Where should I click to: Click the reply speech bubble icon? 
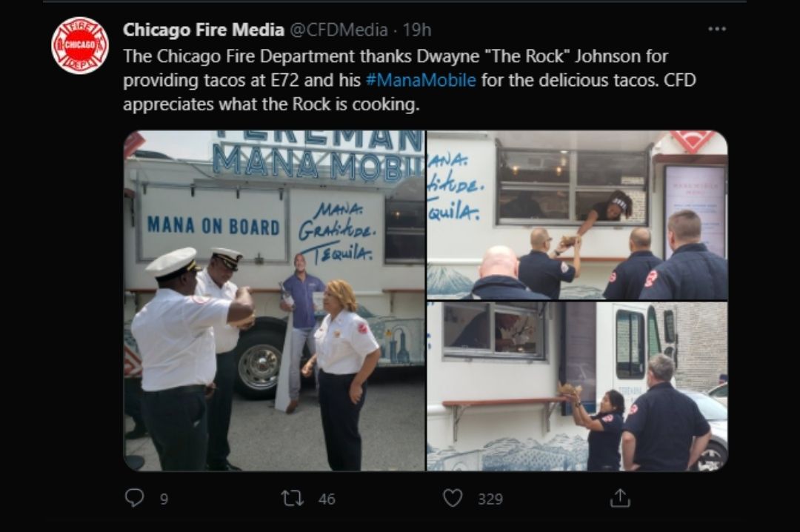[134, 498]
